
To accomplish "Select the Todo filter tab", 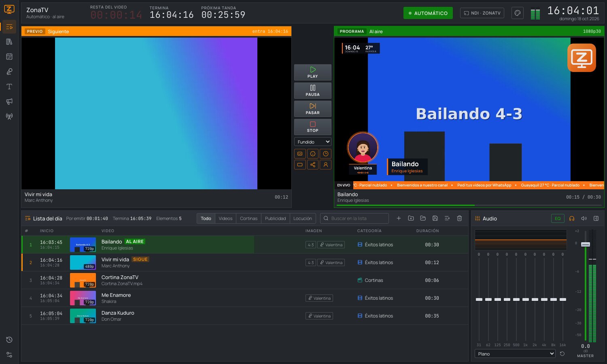I will (x=206, y=218).
